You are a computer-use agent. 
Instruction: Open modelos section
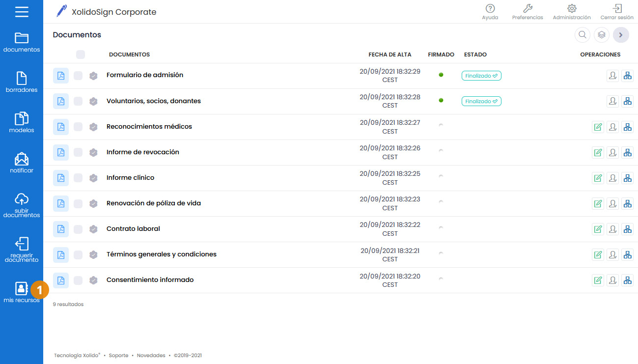[x=22, y=122]
